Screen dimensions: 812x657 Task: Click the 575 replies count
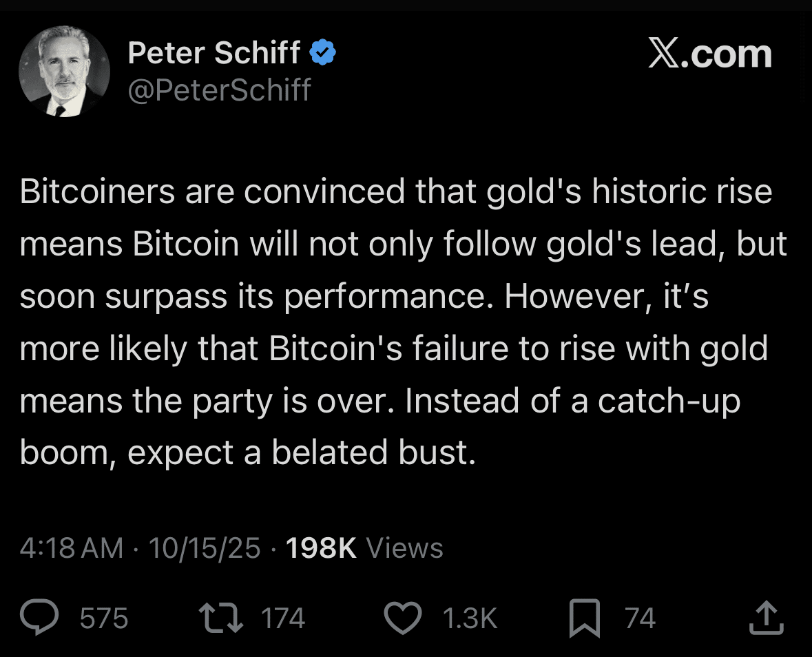coord(104,618)
